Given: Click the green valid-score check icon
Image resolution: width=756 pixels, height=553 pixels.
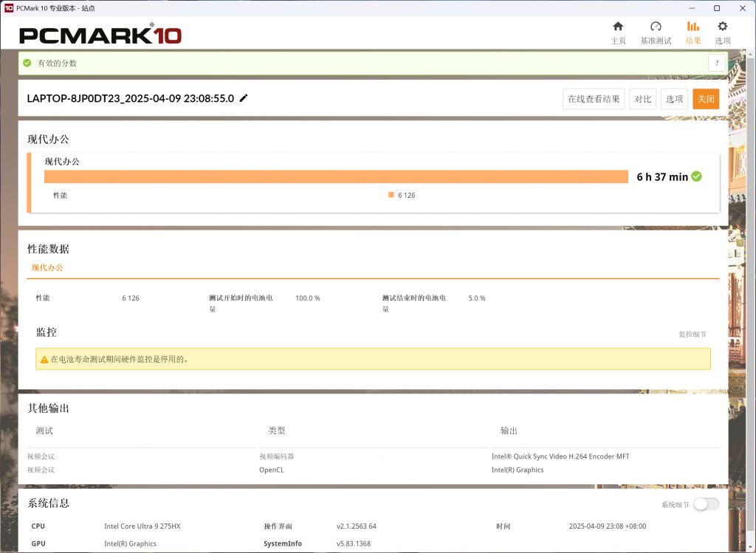Looking at the screenshot, I should (x=27, y=63).
